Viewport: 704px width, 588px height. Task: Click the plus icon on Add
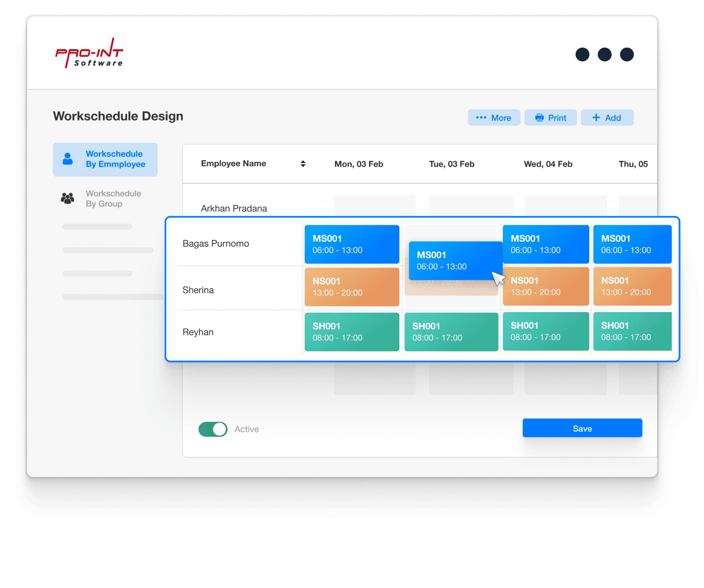(x=596, y=118)
